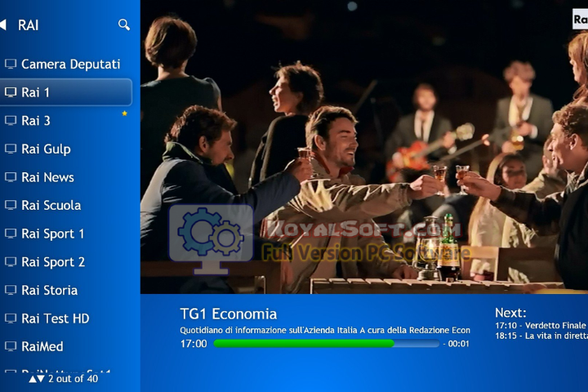Image resolution: width=588 pixels, height=392 pixels.
Task: Click the 2 out of 40 channel counter
Action: [73, 379]
